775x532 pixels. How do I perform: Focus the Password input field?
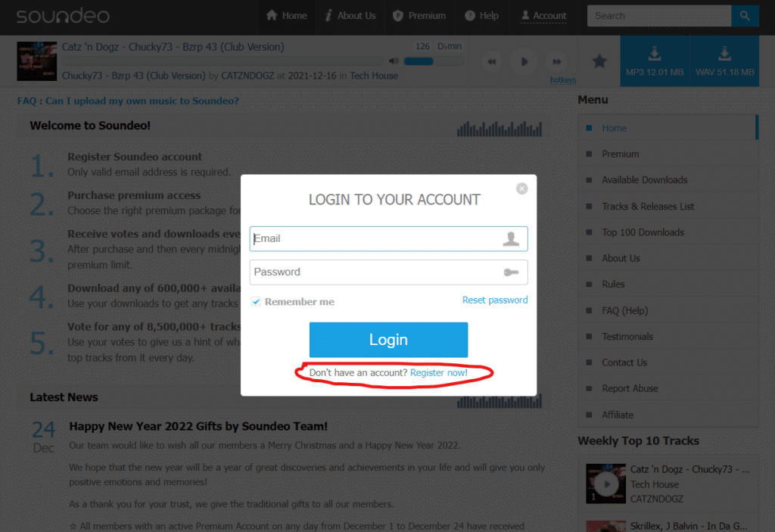pos(388,272)
